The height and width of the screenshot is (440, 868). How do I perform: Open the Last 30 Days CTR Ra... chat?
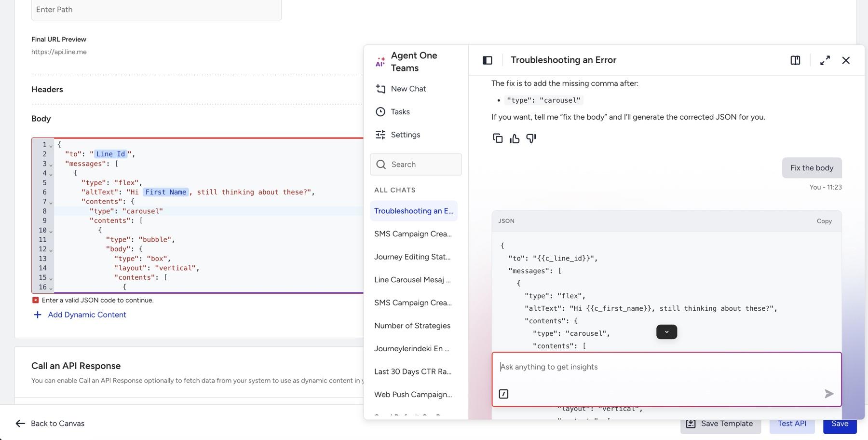pos(413,371)
